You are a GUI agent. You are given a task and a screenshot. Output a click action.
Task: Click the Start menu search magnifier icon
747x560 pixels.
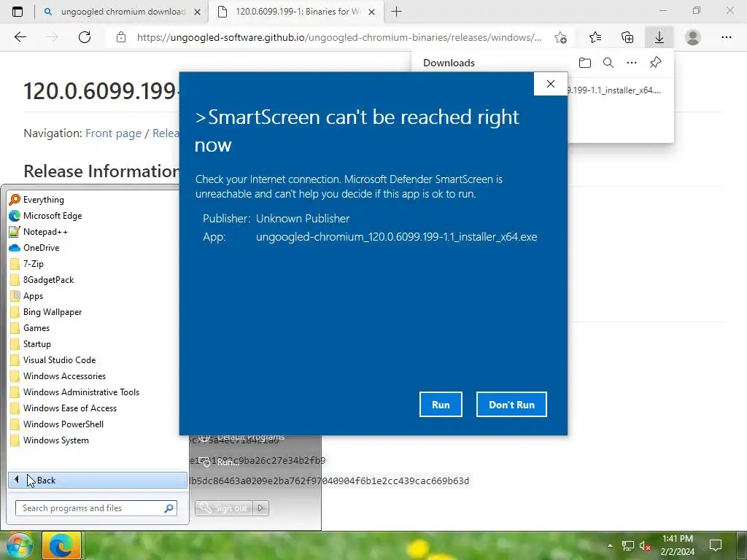coord(169,508)
